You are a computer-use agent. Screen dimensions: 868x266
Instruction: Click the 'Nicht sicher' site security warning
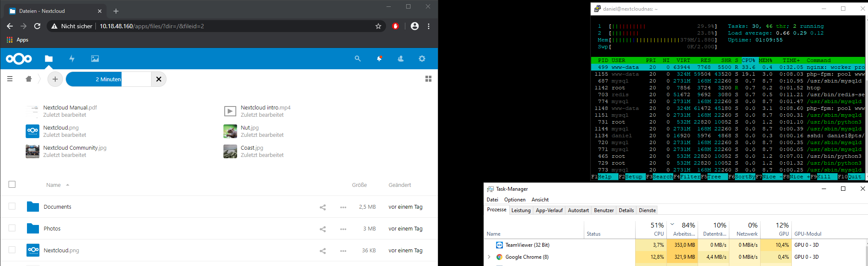tap(72, 26)
